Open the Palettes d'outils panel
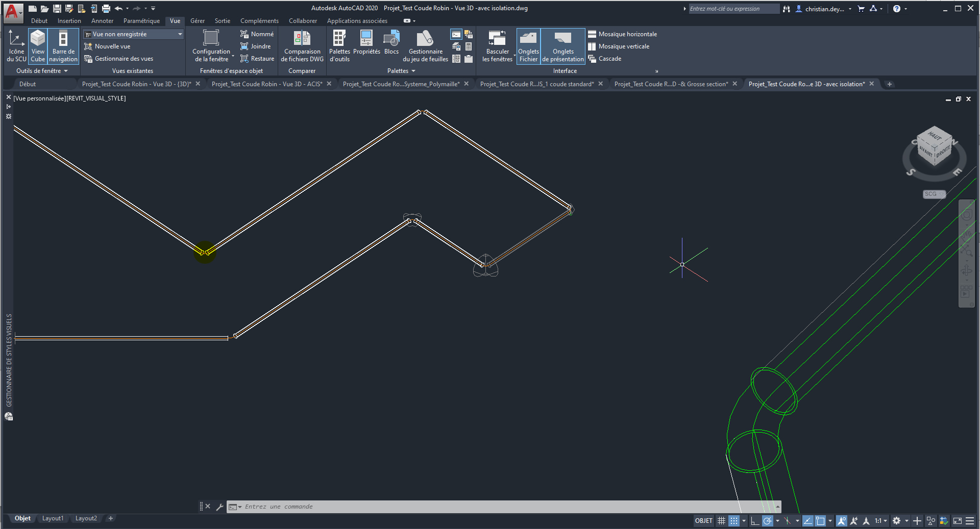The image size is (980, 529). (339, 46)
